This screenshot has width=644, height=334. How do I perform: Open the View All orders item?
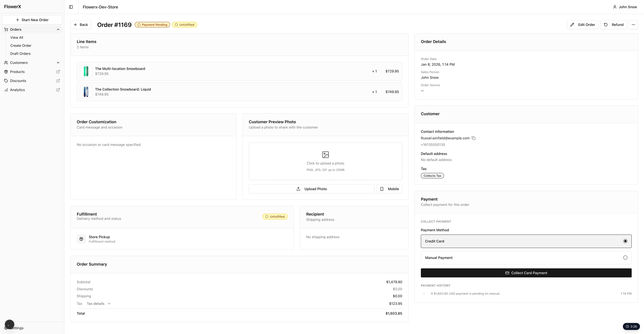pos(17,37)
